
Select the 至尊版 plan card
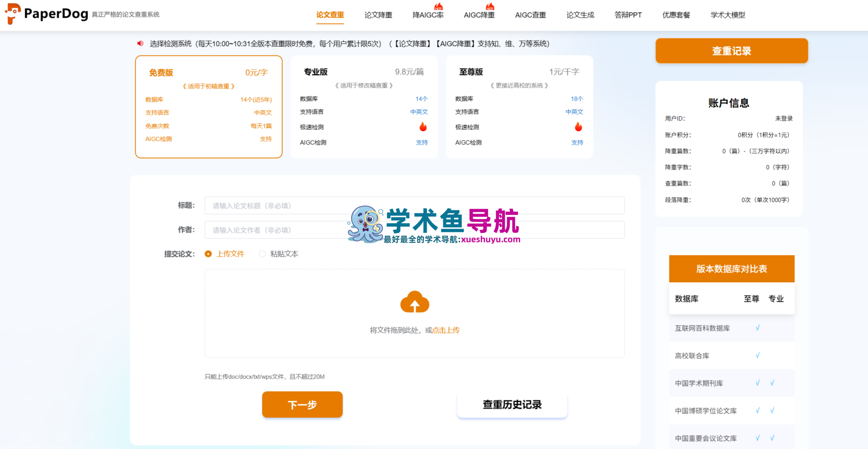point(519,107)
